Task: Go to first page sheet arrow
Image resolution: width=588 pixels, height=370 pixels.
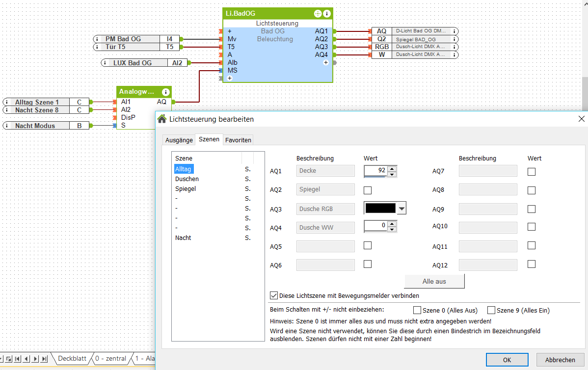Action: 18,359
